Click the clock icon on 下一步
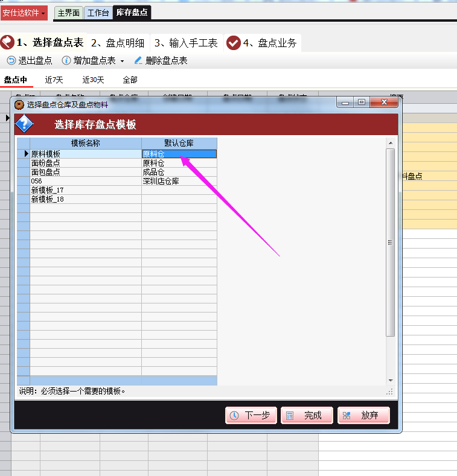Screen dimensions: 457x476 click(x=234, y=415)
